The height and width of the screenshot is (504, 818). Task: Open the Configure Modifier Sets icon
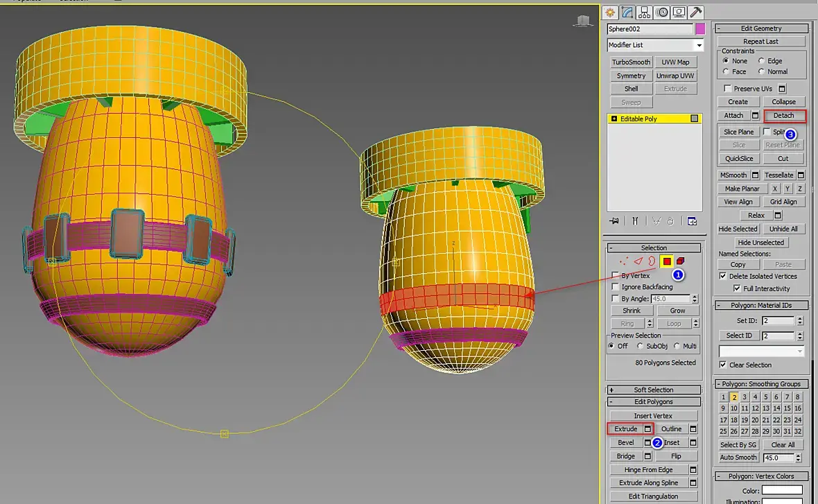point(692,221)
